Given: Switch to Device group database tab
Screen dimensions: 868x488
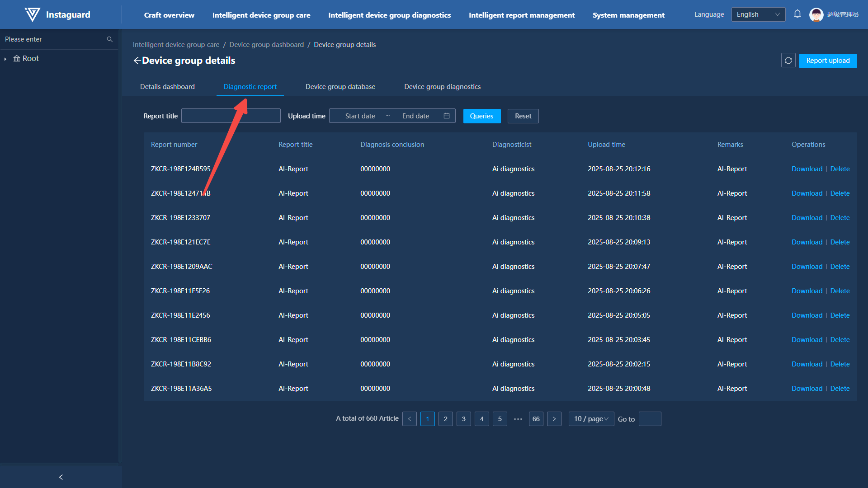Looking at the screenshot, I should coord(340,87).
